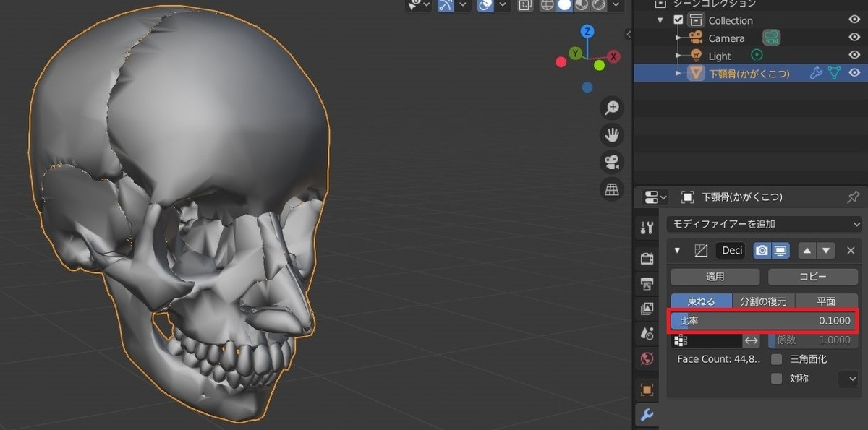868x430 pixels.
Task: Select 束ねる collapse mode tab
Action: pos(701,301)
